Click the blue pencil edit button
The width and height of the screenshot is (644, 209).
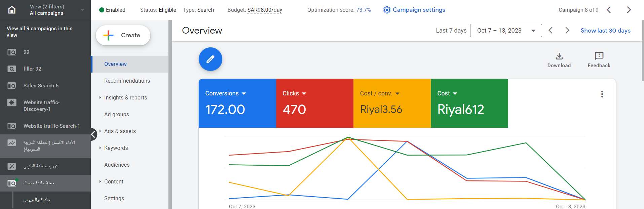210,59
